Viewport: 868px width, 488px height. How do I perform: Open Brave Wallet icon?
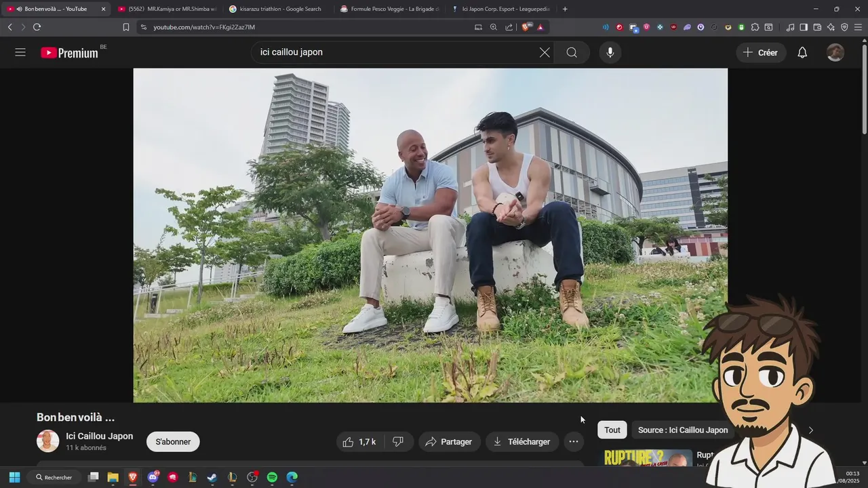click(817, 27)
